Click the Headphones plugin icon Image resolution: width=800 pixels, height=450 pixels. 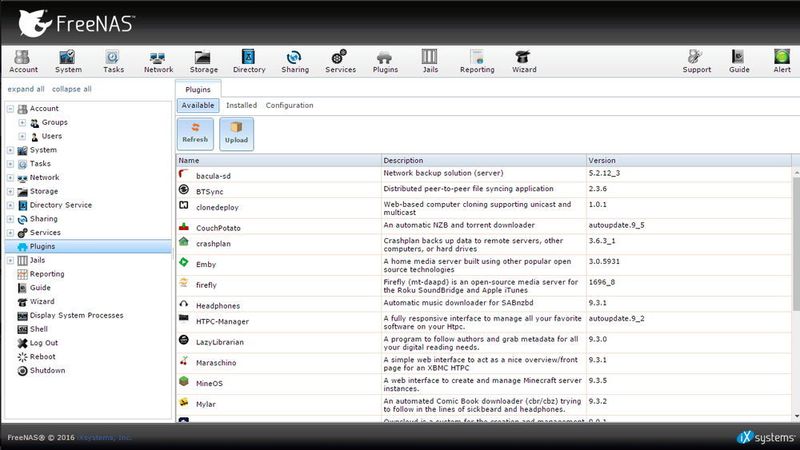tap(184, 304)
